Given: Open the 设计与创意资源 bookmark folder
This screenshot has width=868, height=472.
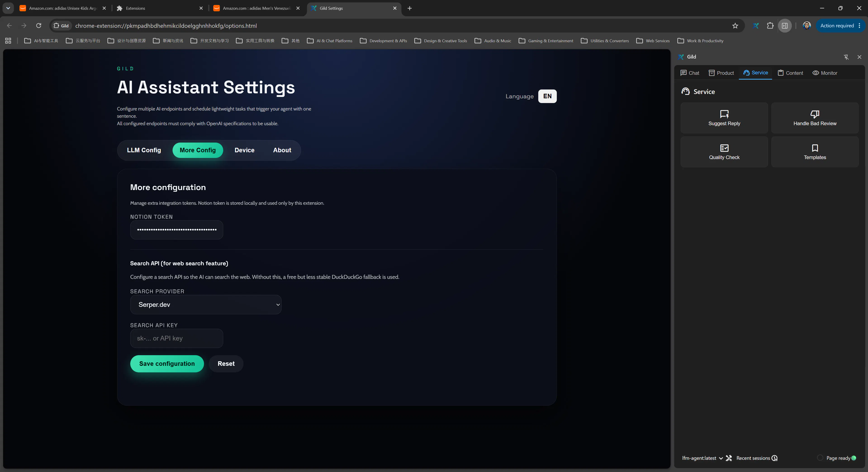Looking at the screenshot, I should coord(126,41).
